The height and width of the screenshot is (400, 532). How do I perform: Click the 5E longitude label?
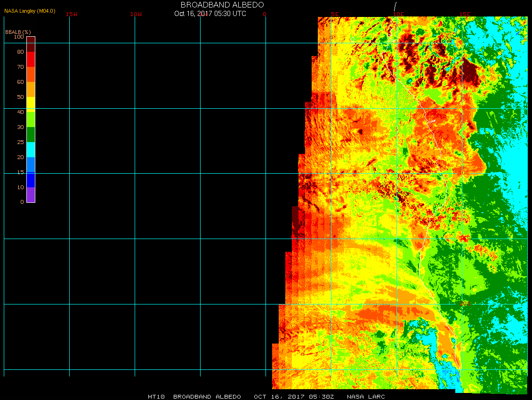tap(335, 14)
